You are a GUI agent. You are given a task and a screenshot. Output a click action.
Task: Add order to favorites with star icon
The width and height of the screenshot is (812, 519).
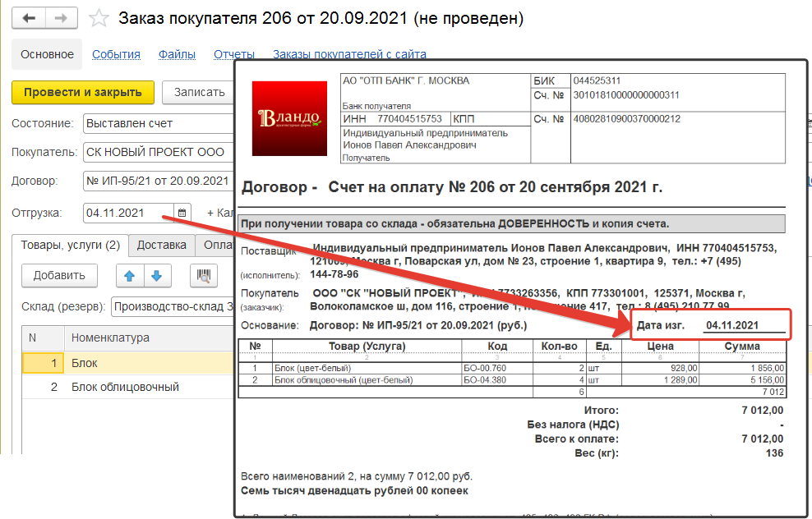(x=99, y=18)
